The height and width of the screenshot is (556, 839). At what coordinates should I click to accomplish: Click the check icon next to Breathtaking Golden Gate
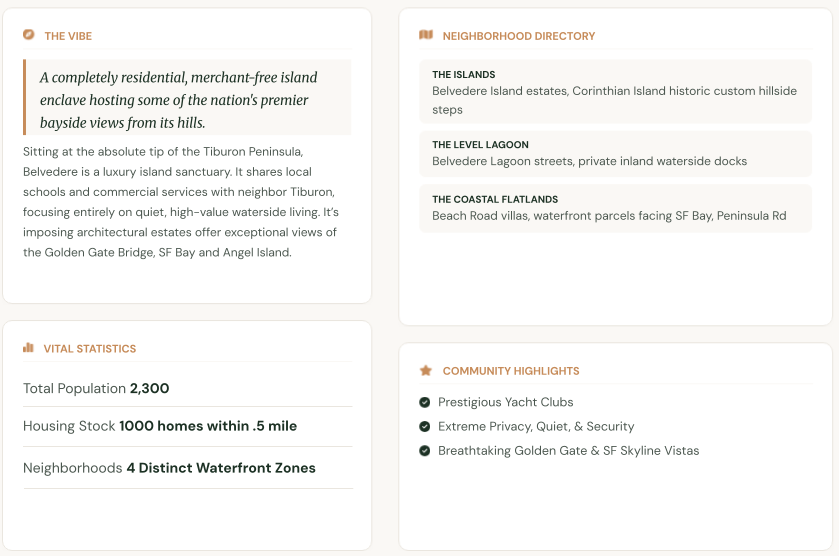coord(425,451)
